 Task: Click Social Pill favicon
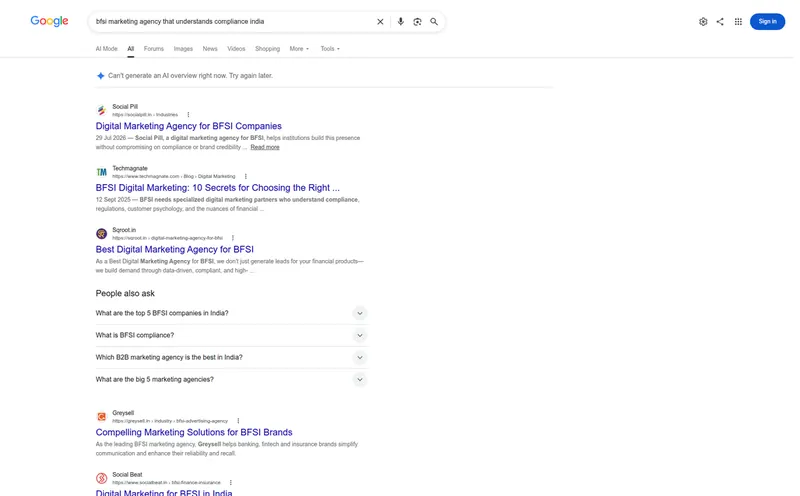coord(102,110)
